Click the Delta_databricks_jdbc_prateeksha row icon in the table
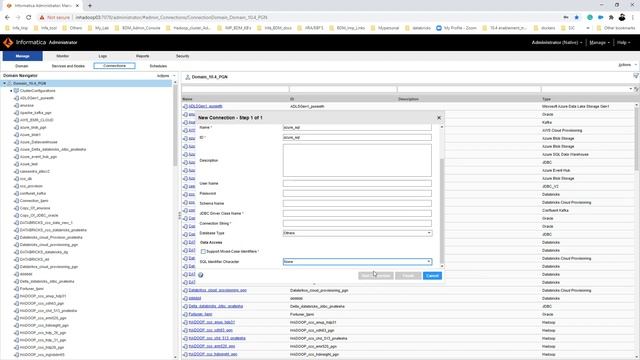This screenshot has width=640, height=360. tap(185, 307)
